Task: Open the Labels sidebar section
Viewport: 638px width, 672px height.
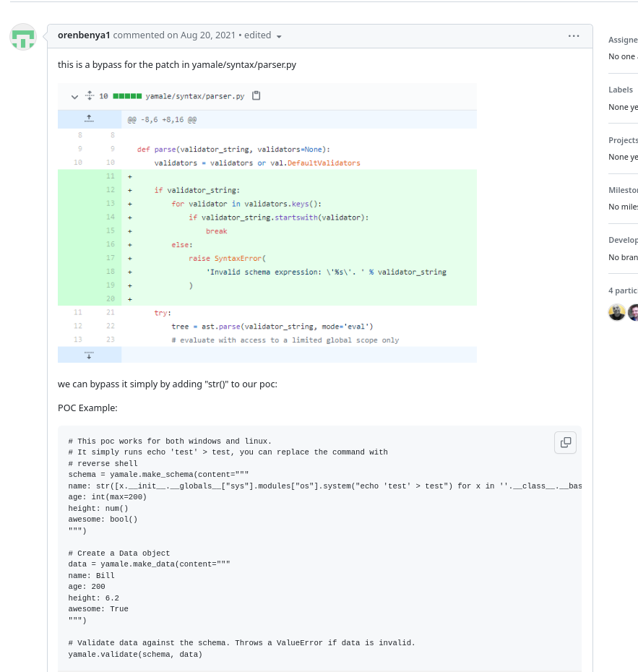Action: pyautogui.click(x=621, y=90)
